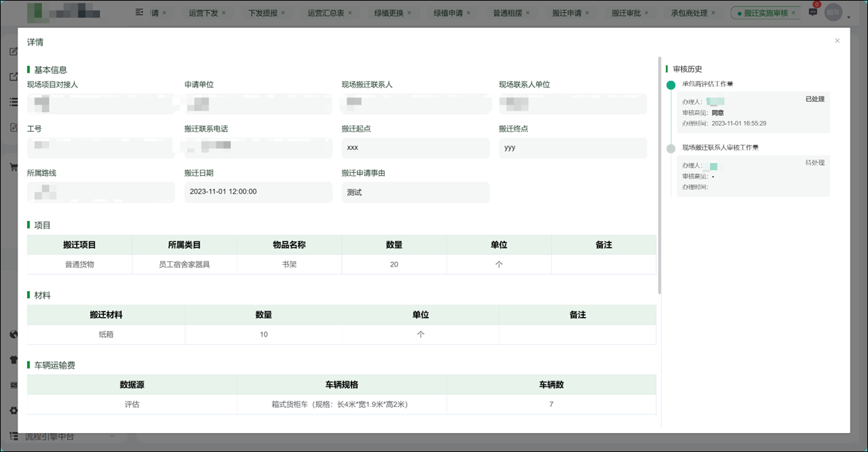This screenshot has width=868, height=452.
Task: Open the list icon in left sidebar
Action: tap(14, 102)
